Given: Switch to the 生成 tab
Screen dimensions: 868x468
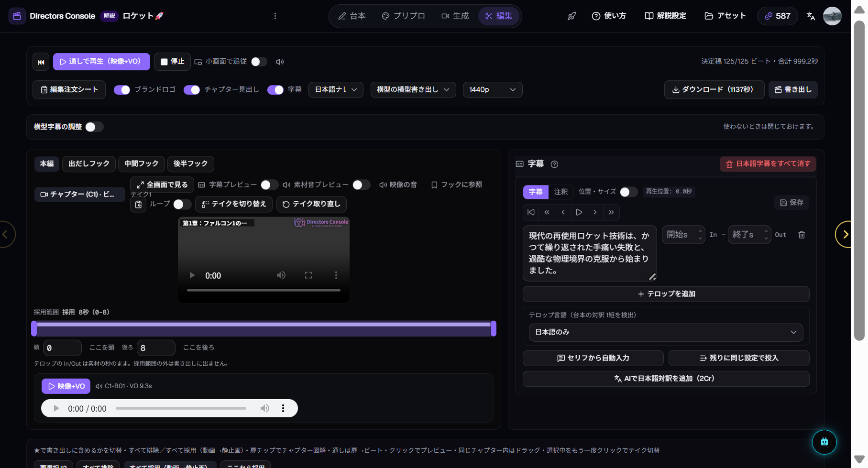Looking at the screenshot, I should [x=455, y=16].
